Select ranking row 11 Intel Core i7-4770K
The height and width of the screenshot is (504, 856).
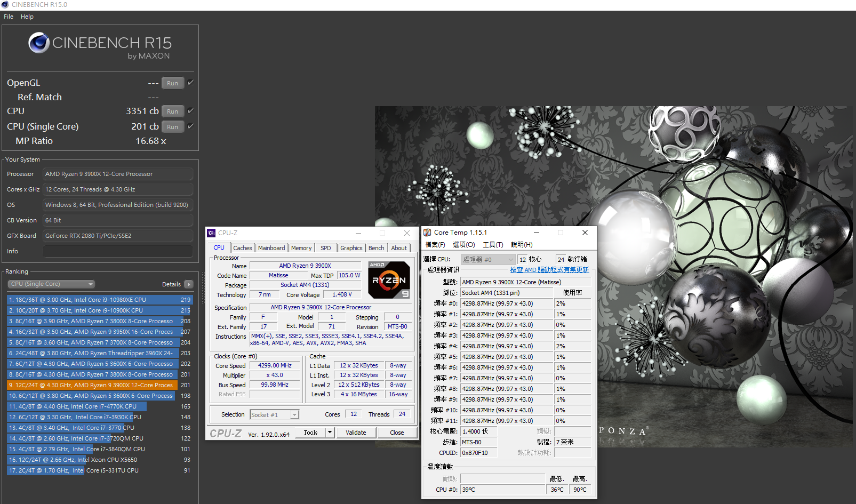[100, 406]
